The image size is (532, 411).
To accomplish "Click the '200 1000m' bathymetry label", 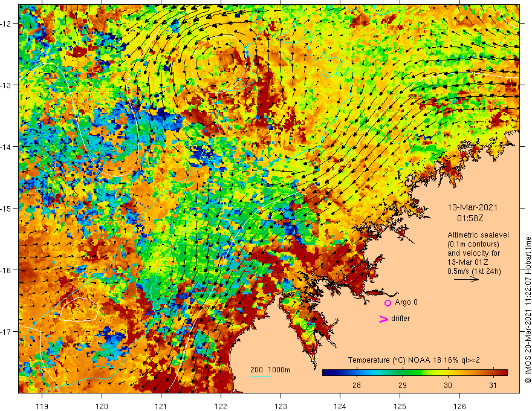I will (270, 370).
